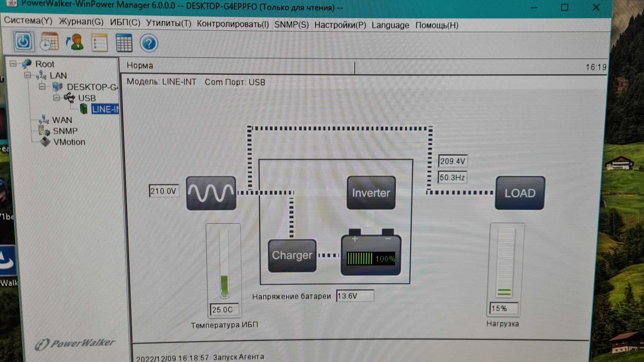Select the LINE-INT device in tree
The height and width of the screenshot is (362, 644).
point(105,109)
